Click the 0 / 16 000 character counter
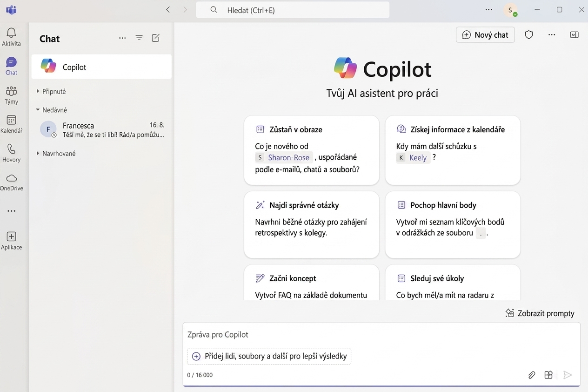588x392 pixels. pyautogui.click(x=200, y=375)
